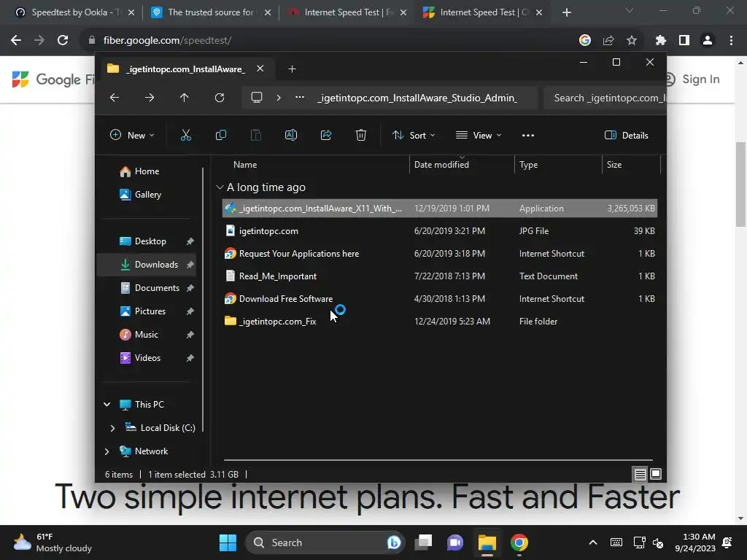Open Chrome profile avatar icon
Image resolution: width=747 pixels, height=560 pixels.
click(x=708, y=41)
